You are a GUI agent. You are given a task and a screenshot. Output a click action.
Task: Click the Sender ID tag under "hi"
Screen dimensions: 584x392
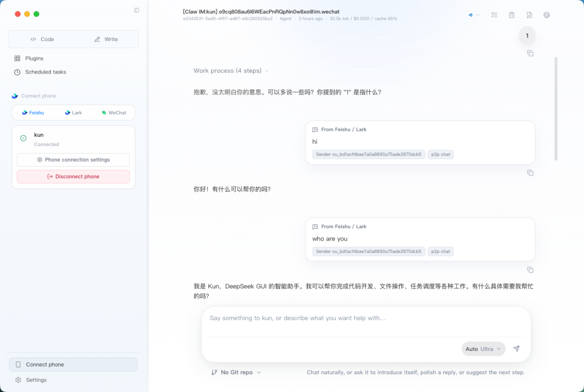[369, 154]
